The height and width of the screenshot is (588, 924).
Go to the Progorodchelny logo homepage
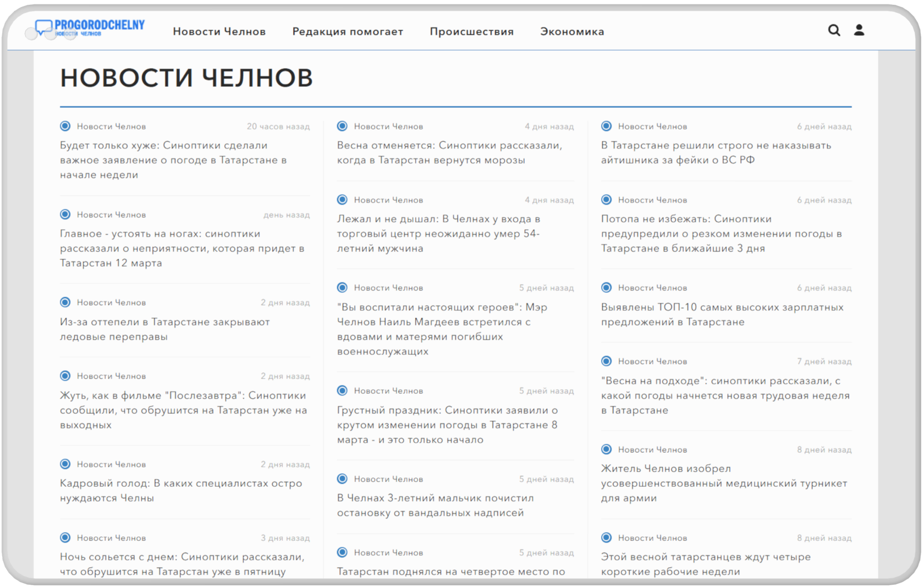click(x=90, y=28)
